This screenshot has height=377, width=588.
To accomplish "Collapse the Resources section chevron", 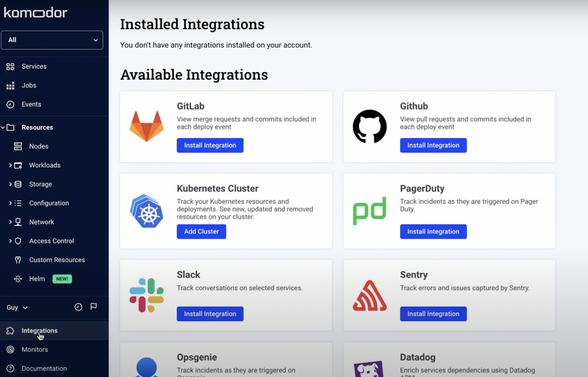I will (3, 127).
